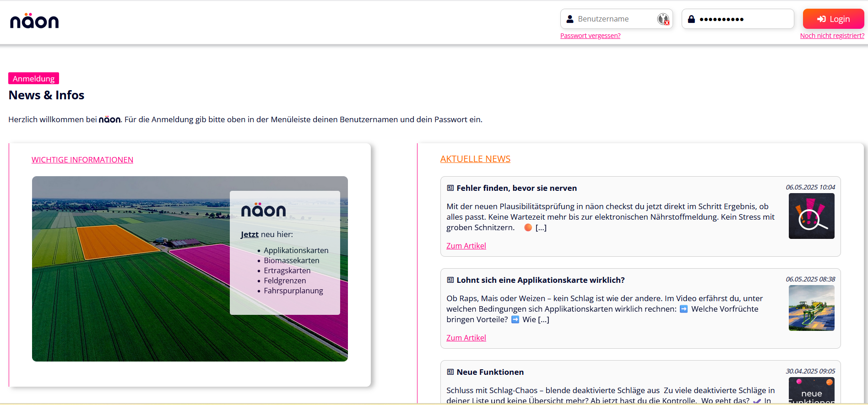The height and width of the screenshot is (405, 868).
Task: Click the aerial fields promotional image
Action: coord(190,269)
